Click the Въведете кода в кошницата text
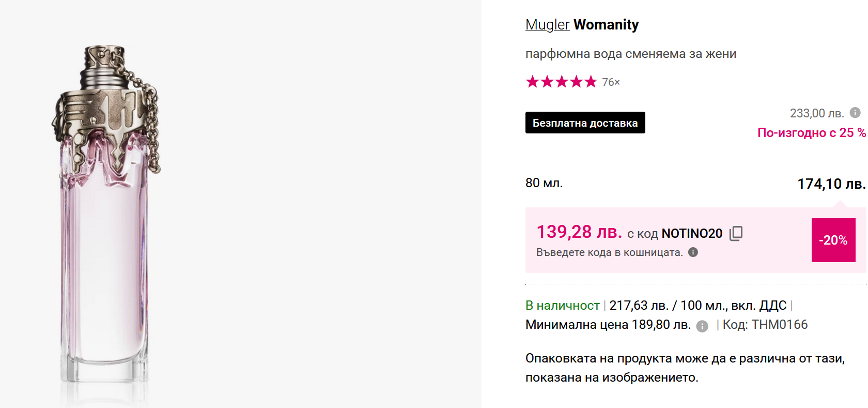The width and height of the screenshot is (868, 408). tap(609, 252)
